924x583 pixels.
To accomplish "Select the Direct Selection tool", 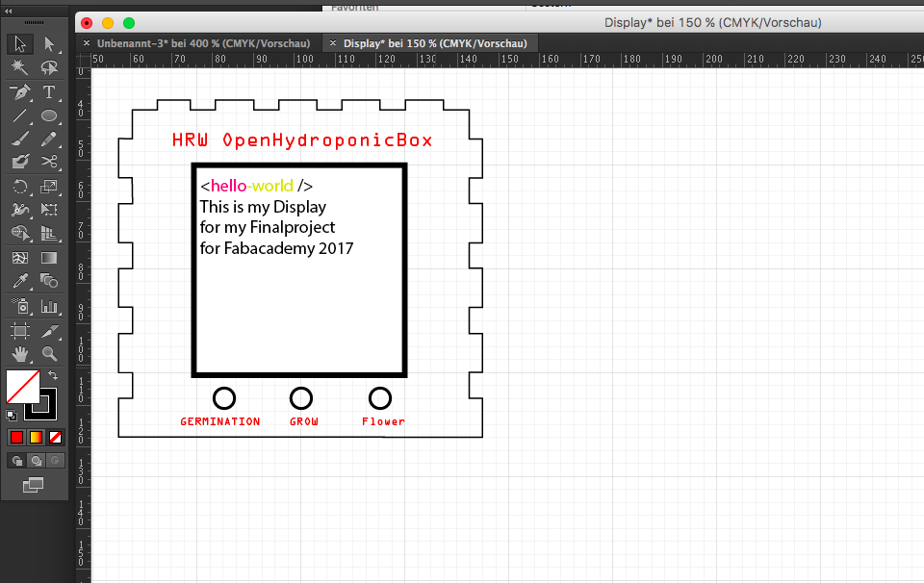I will tap(49, 44).
